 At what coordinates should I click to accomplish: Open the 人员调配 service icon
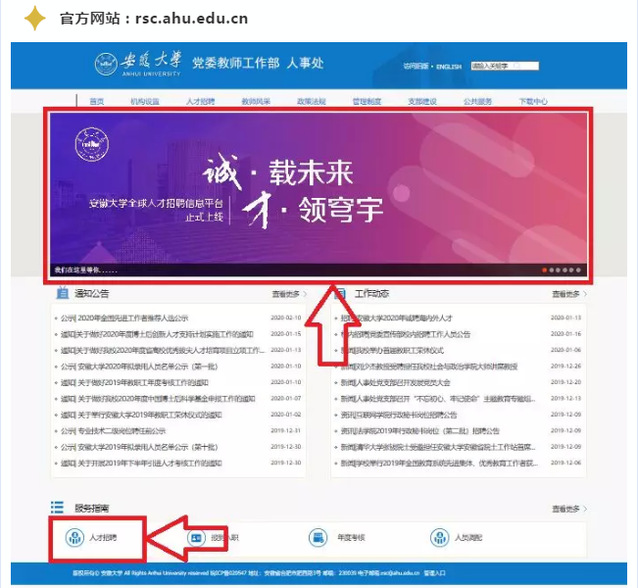(439, 538)
